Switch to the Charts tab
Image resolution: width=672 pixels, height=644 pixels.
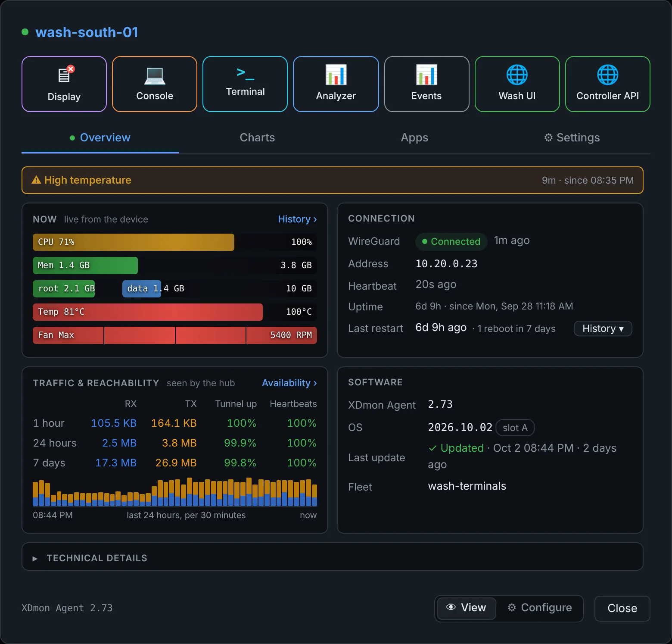tap(257, 138)
